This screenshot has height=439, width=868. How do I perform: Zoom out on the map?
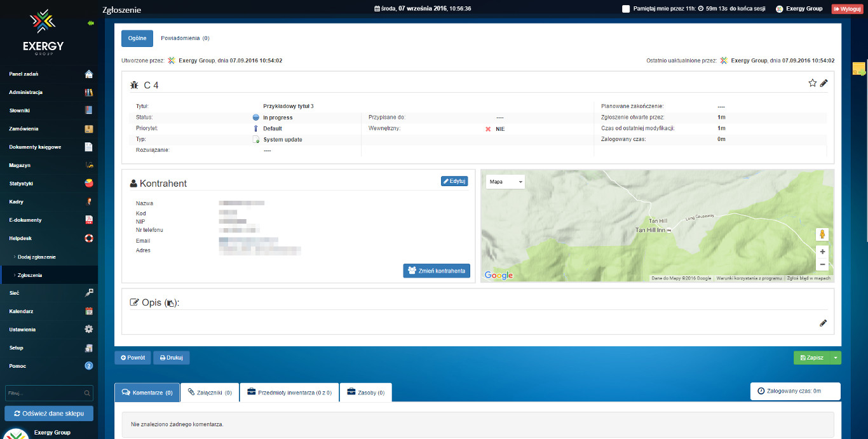822,264
